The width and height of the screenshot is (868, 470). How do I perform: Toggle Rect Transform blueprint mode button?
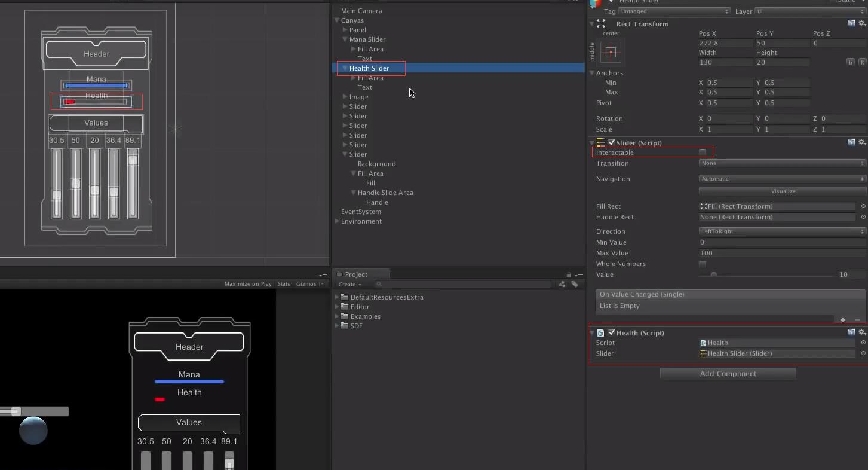click(850, 62)
